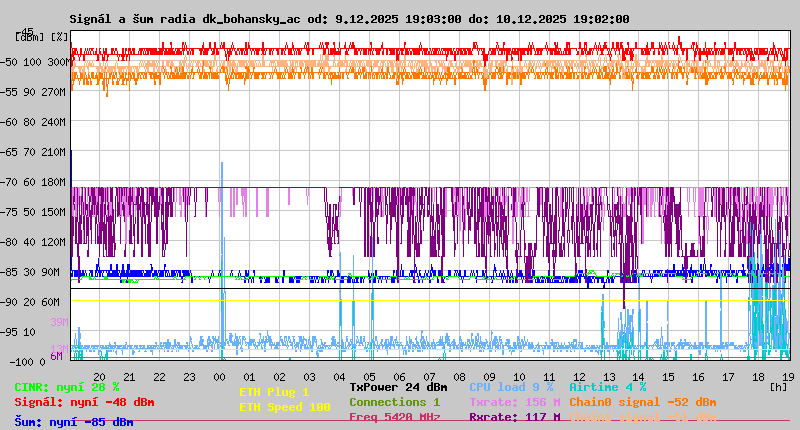Click the red Signál legend label
This screenshot has width=800, height=430.
pyautogui.click(x=84, y=402)
